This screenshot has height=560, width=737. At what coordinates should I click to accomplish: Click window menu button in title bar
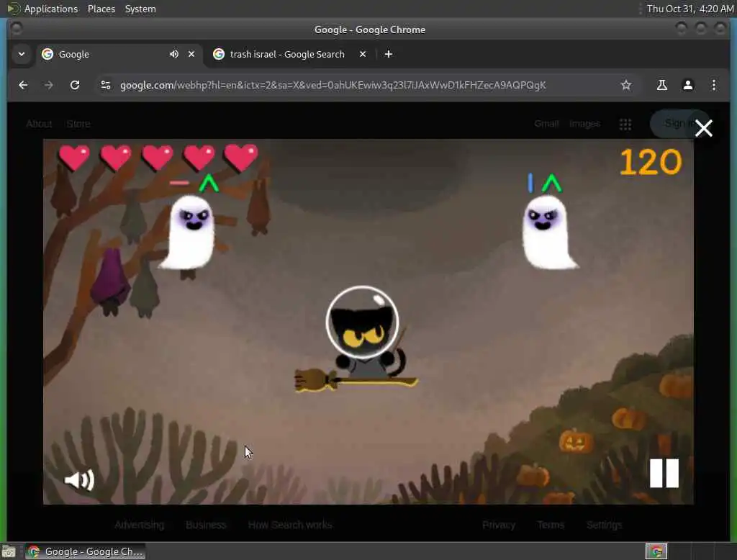(17, 30)
